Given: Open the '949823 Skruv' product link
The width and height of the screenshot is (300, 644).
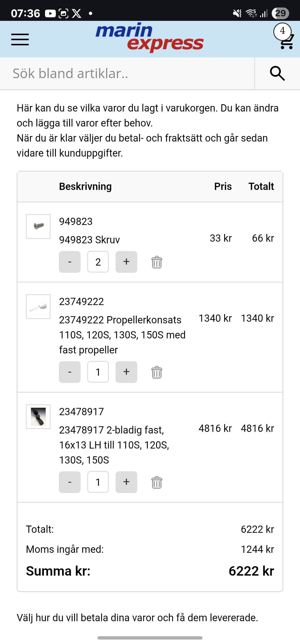Looking at the screenshot, I should (x=89, y=240).
